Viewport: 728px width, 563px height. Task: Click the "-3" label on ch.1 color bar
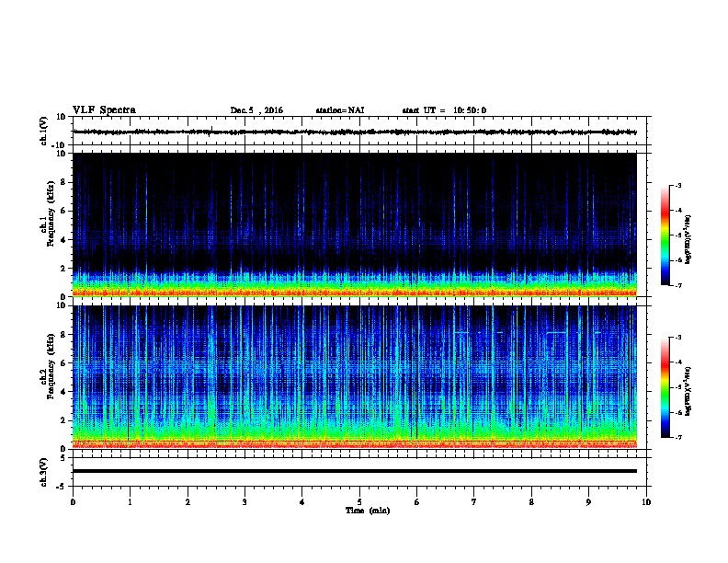point(677,186)
